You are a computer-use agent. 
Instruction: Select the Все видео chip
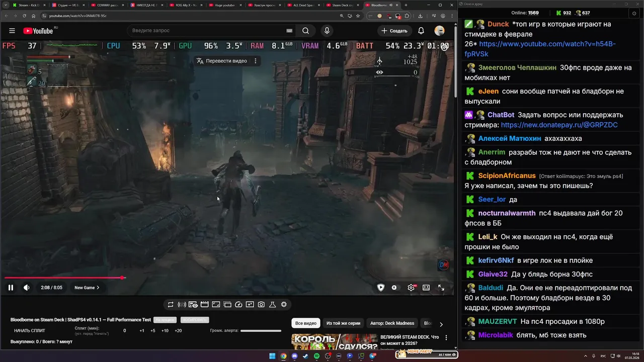[x=305, y=323]
